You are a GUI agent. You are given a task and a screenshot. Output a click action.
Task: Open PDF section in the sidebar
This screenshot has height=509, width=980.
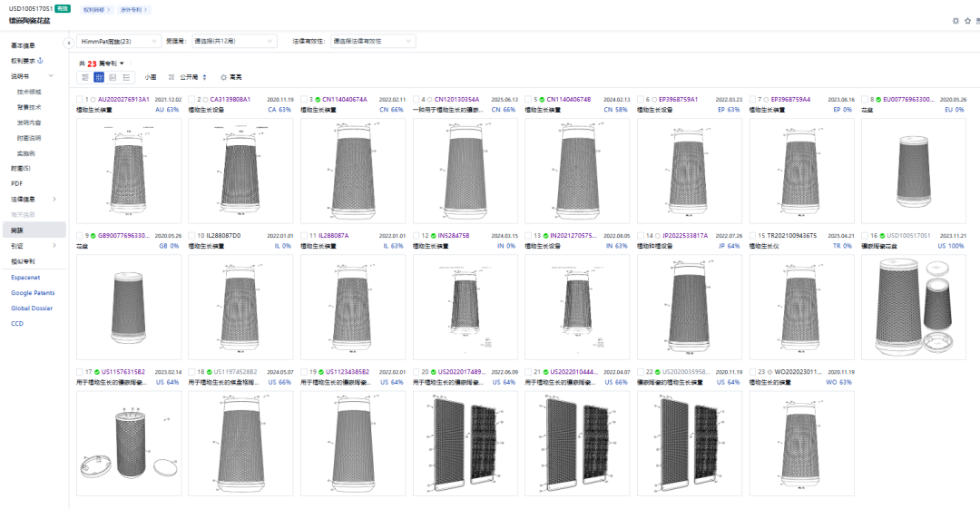coord(17,184)
